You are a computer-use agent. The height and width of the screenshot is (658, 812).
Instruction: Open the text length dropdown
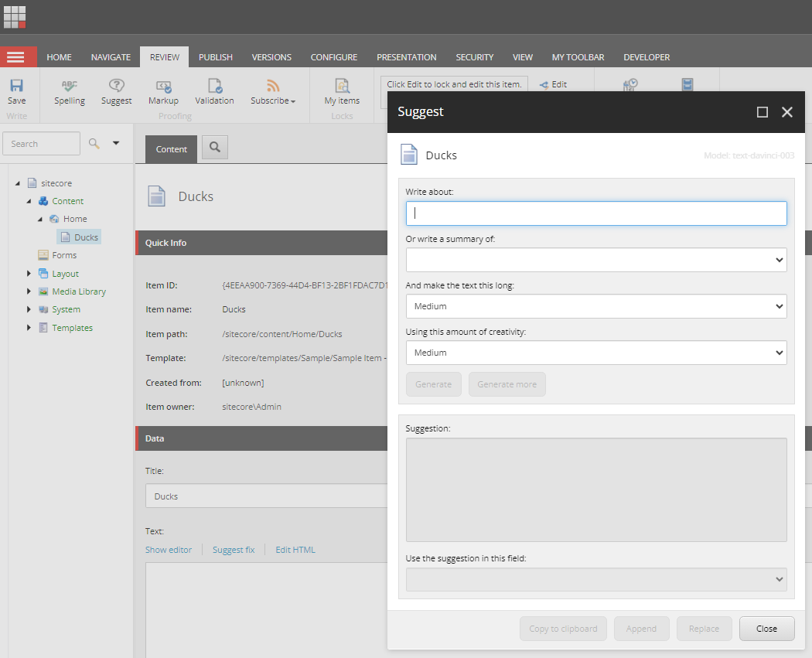click(x=595, y=306)
